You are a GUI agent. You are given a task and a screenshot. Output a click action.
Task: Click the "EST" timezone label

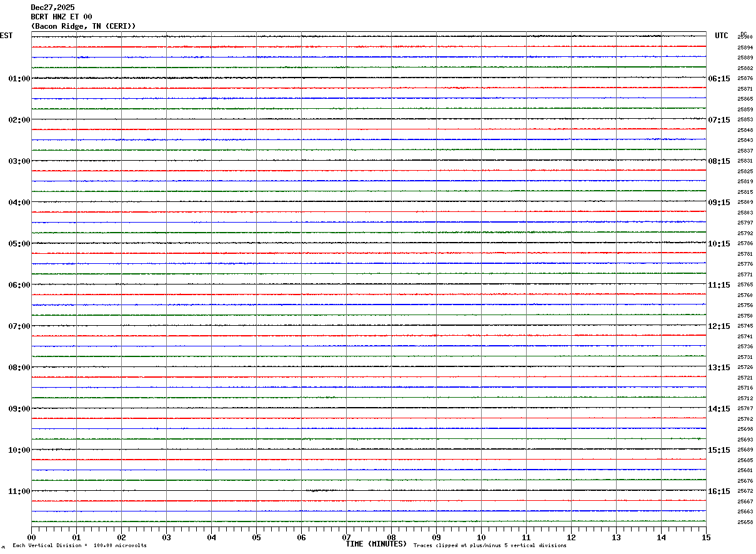click(x=6, y=36)
